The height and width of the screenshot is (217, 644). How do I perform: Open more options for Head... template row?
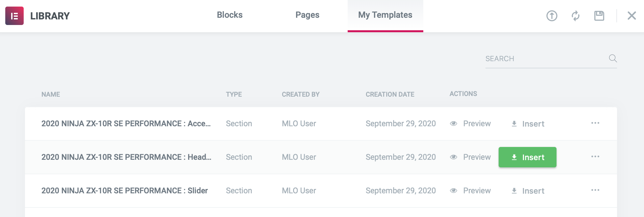coord(595,157)
